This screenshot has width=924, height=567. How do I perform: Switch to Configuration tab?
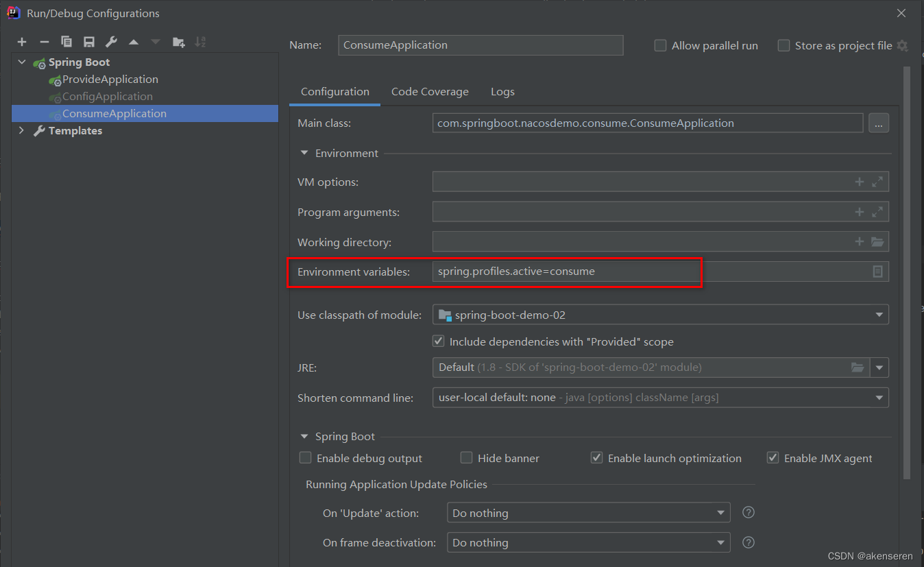(335, 92)
